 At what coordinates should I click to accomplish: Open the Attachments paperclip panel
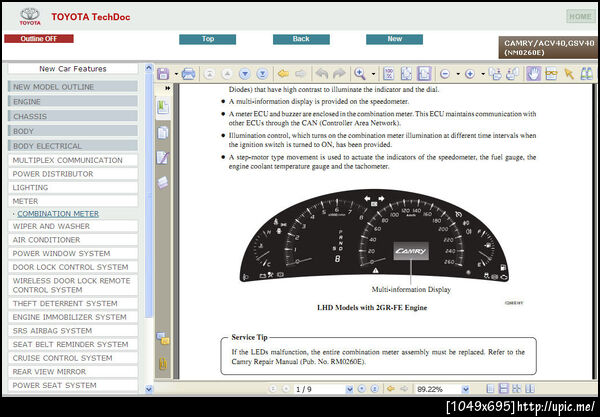[x=163, y=363]
